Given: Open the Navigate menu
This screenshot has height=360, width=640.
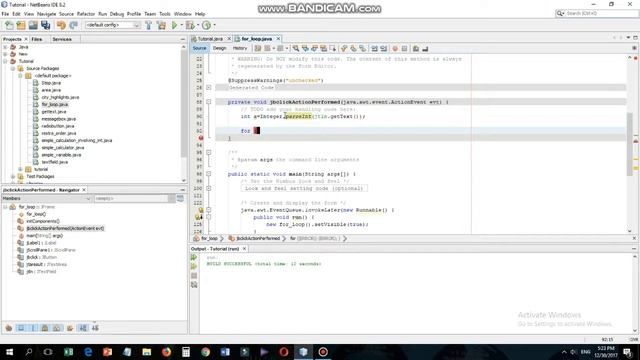Looking at the screenshot, I should coord(47,14).
